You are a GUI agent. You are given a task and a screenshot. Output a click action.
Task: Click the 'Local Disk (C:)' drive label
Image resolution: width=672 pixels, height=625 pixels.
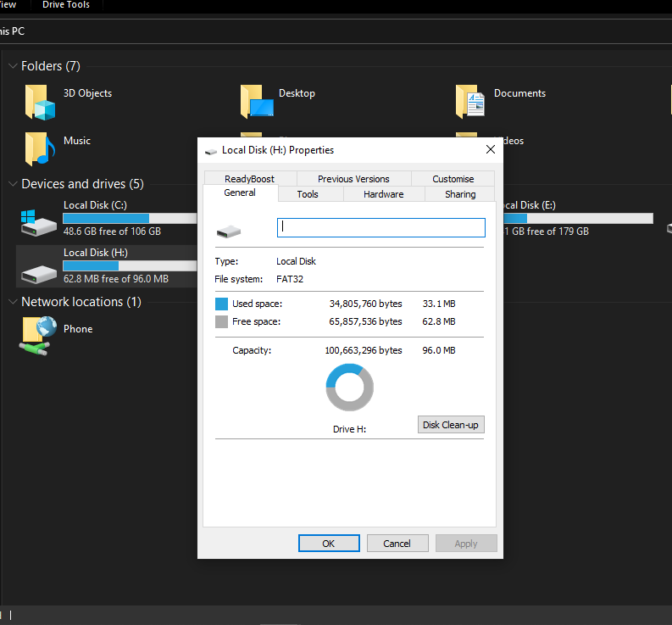pyautogui.click(x=95, y=205)
